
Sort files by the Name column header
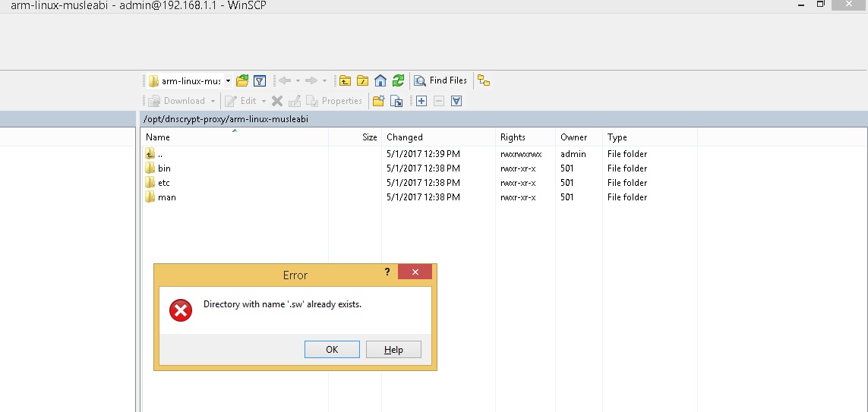coord(158,137)
